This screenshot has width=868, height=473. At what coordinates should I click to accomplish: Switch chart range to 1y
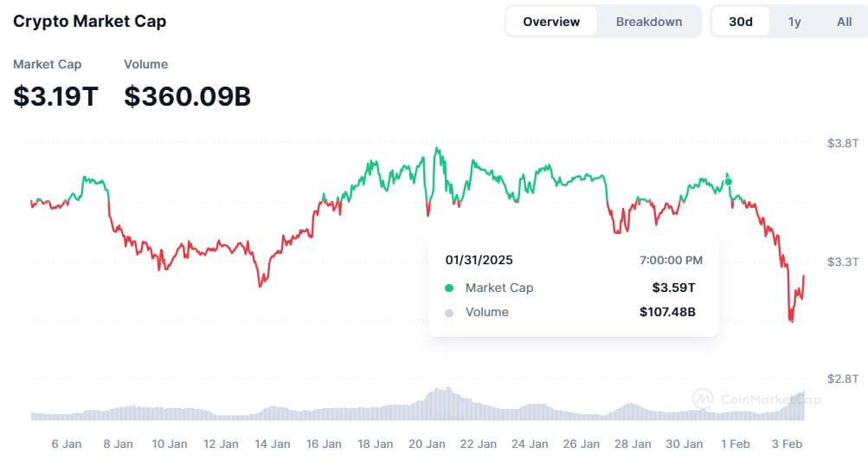(794, 22)
